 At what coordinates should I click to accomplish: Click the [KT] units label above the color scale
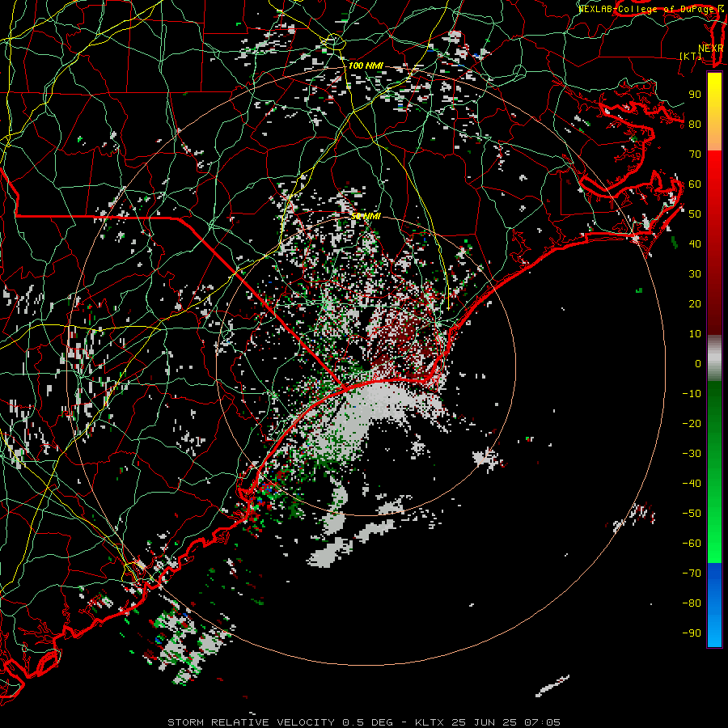pyautogui.click(x=691, y=56)
